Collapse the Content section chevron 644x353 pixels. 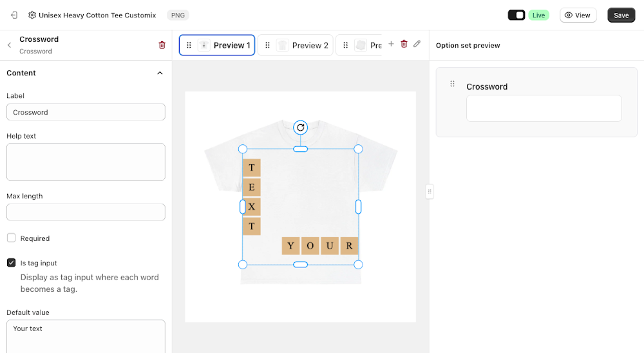(x=160, y=73)
